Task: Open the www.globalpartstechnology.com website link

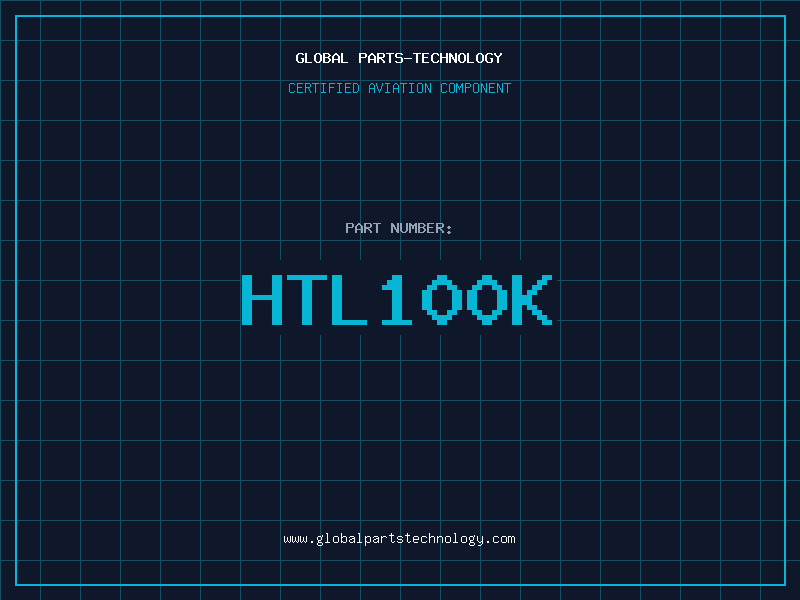Action: pos(399,539)
